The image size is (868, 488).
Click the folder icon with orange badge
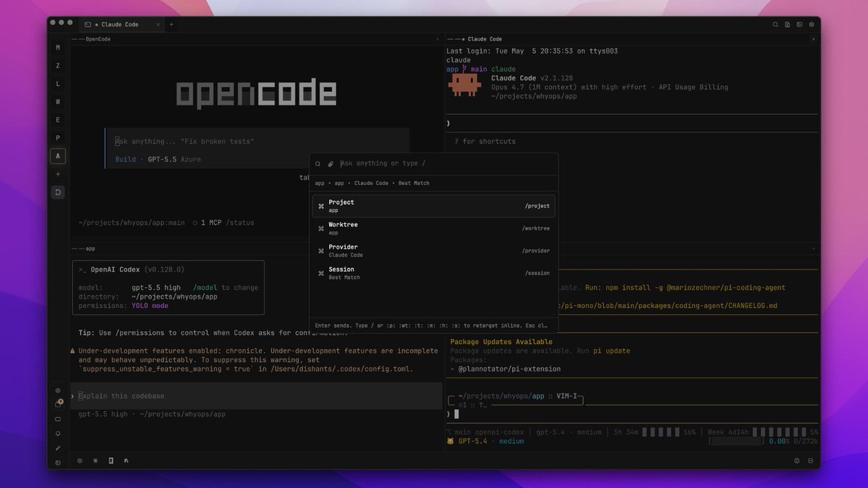pos(59,404)
